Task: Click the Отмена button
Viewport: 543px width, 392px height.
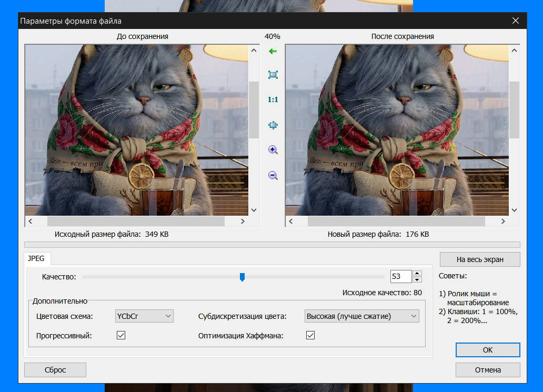Action: pos(488,370)
